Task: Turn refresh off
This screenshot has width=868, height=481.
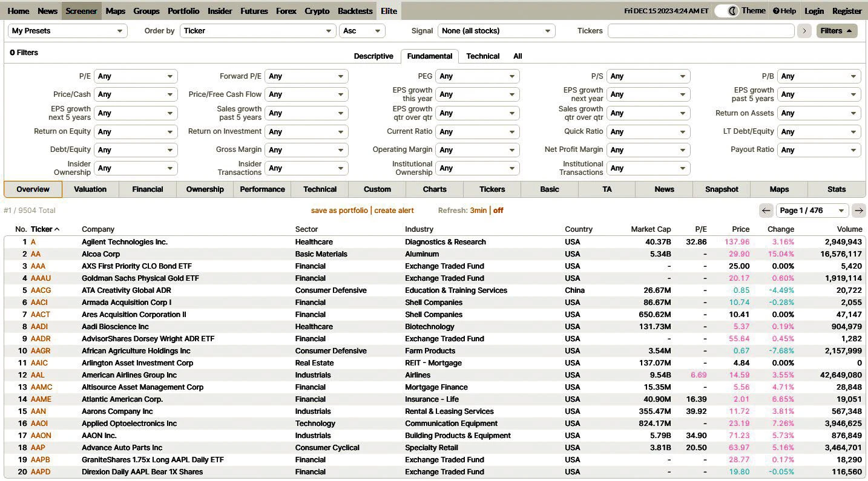Action: (498, 211)
